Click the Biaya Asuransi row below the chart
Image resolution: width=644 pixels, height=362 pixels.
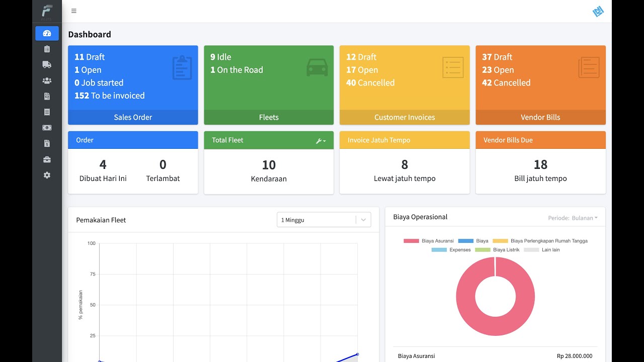click(x=495, y=355)
